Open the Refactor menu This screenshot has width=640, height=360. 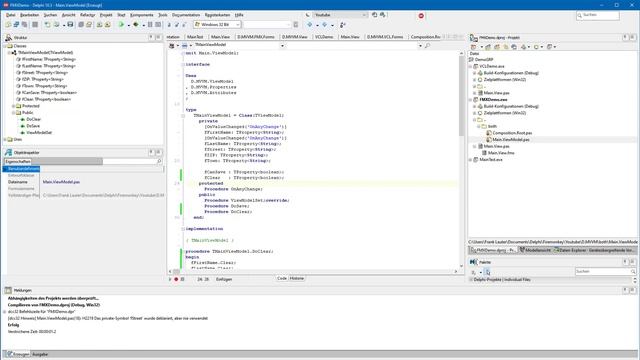(87, 15)
